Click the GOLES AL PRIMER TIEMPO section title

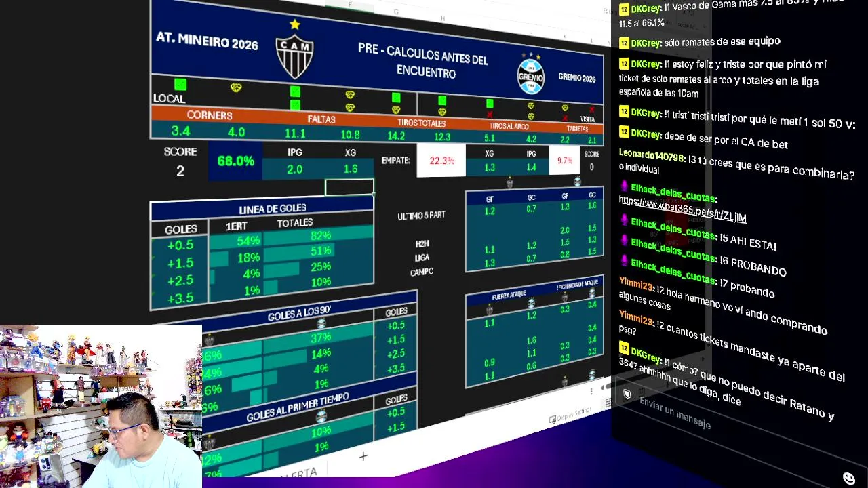pyautogui.click(x=298, y=407)
